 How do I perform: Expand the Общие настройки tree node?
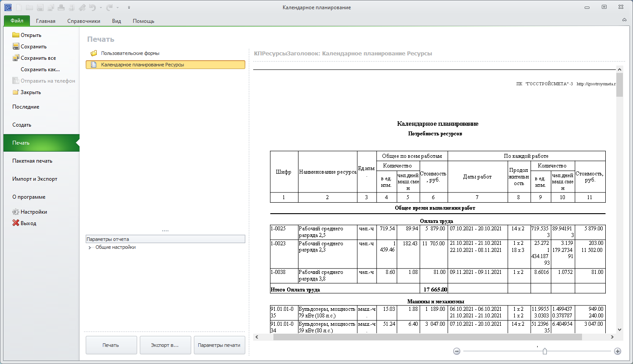90,248
